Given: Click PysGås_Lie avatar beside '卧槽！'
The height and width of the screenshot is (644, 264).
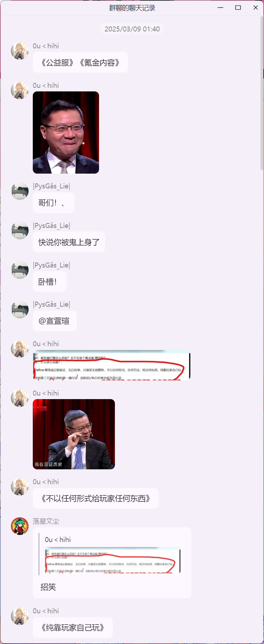Looking at the screenshot, I should coord(20,270).
